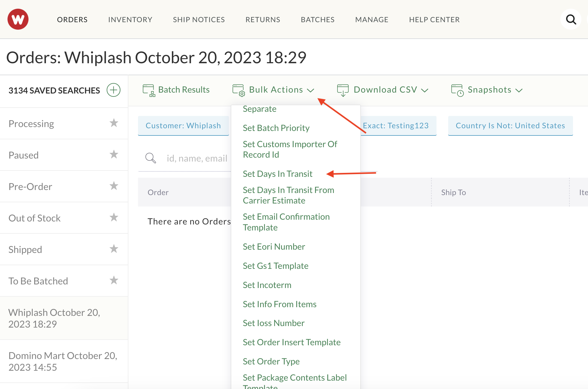Open the search magnifier in top bar

571,19
